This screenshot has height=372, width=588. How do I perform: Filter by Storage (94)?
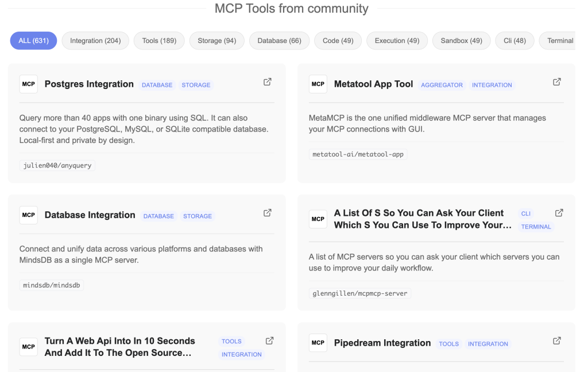click(216, 41)
